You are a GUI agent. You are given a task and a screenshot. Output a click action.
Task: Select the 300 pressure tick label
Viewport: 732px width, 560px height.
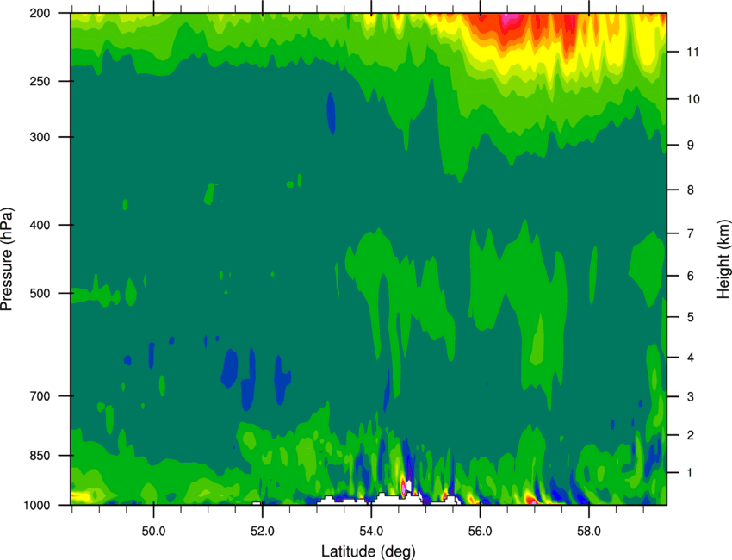[40, 137]
